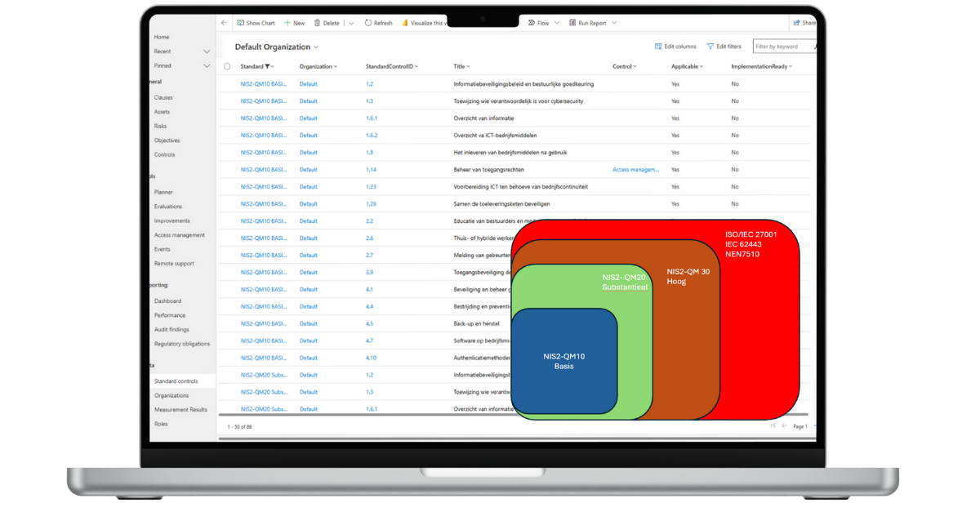This screenshot has height=512, width=980.
Task: Open Access management in the sidebar
Action: pos(180,235)
